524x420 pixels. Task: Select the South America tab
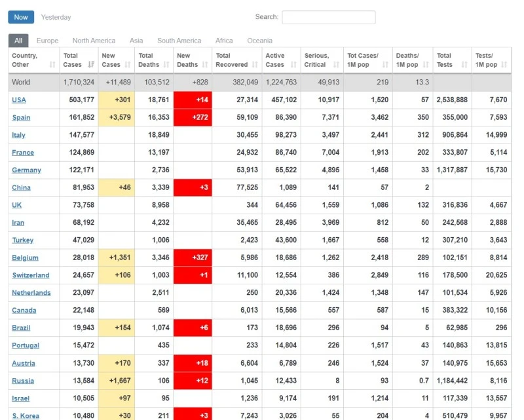(179, 41)
